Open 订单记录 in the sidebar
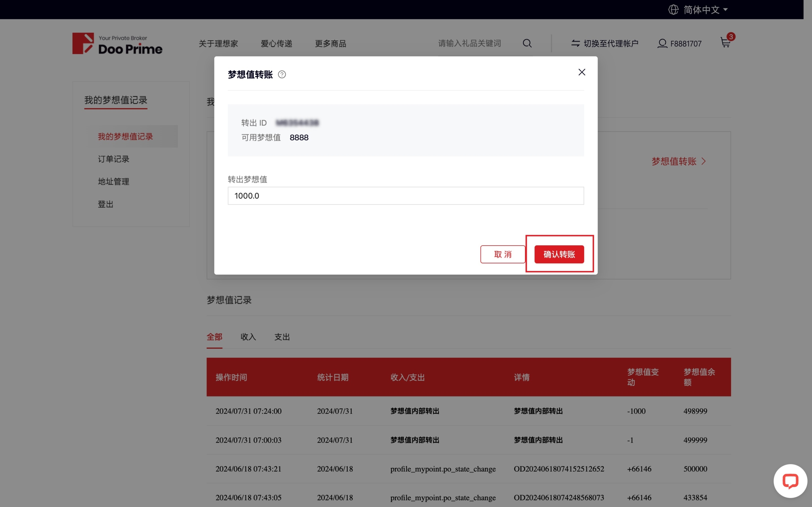 [x=114, y=159]
